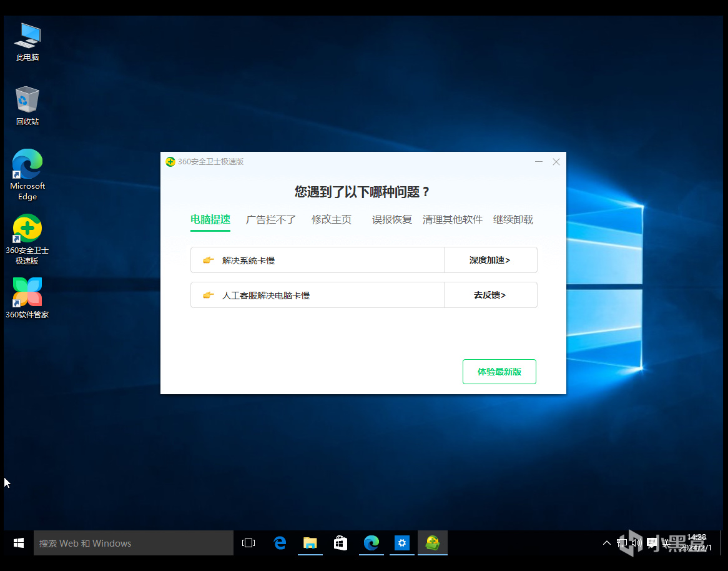Switch to the 清理其他软件 tab
This screenshot has height=571, width=728.
(453, 220)
